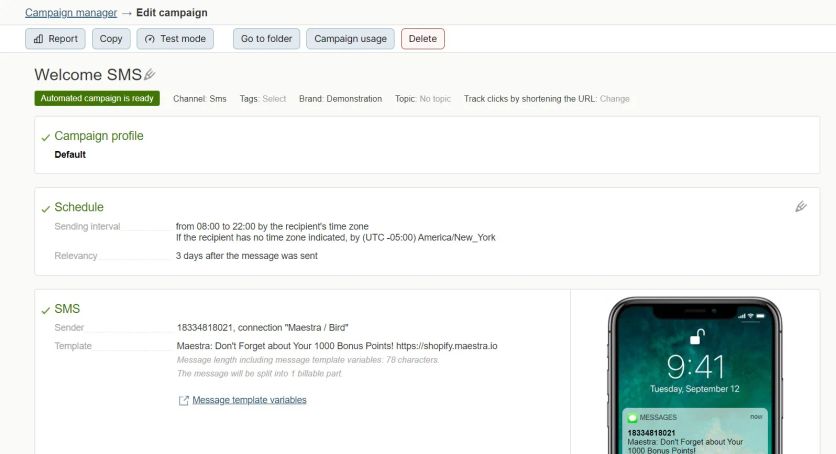Change topic via No topic link
836x454 pixels.
click(435, 99)
